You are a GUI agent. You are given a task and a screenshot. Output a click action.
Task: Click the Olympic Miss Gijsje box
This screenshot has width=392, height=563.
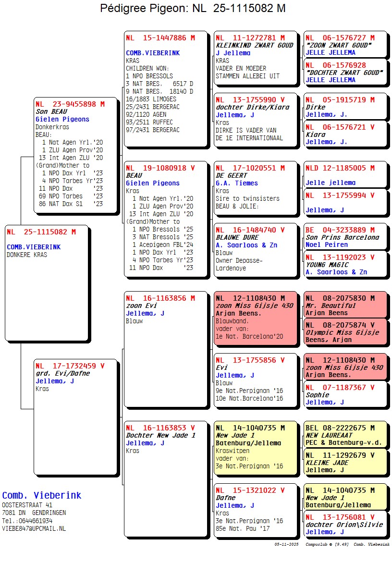[344, 332]
